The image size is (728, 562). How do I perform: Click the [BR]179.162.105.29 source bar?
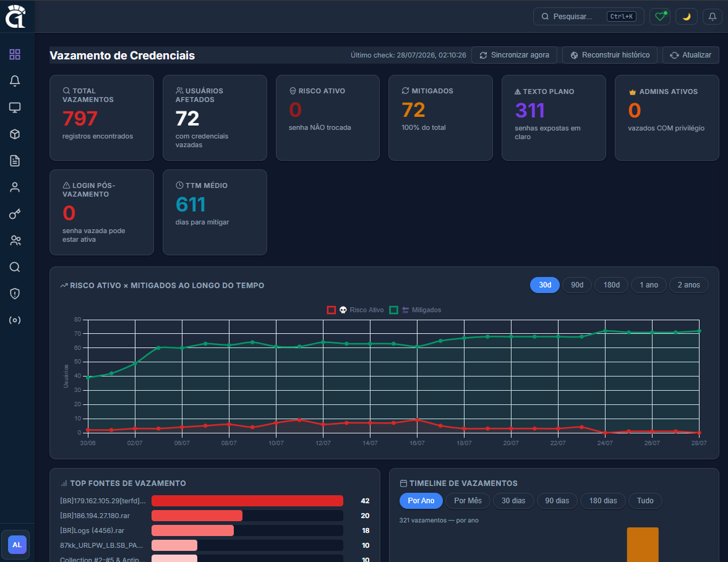pos(247,501)
